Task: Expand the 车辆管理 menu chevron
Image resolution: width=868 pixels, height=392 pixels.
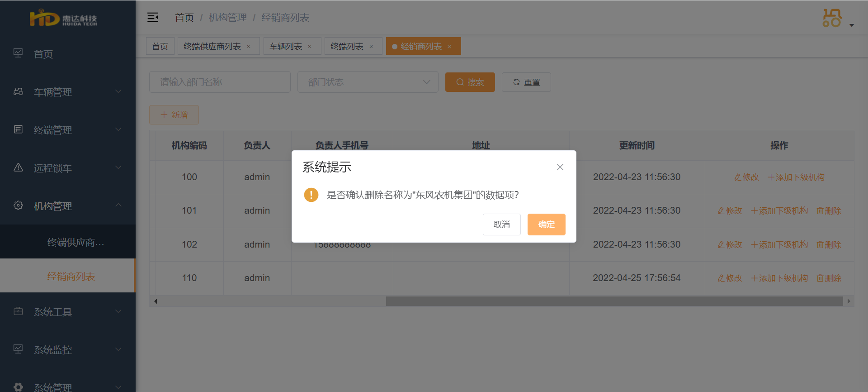Action: pyautogui.click(x=118, y=91)
